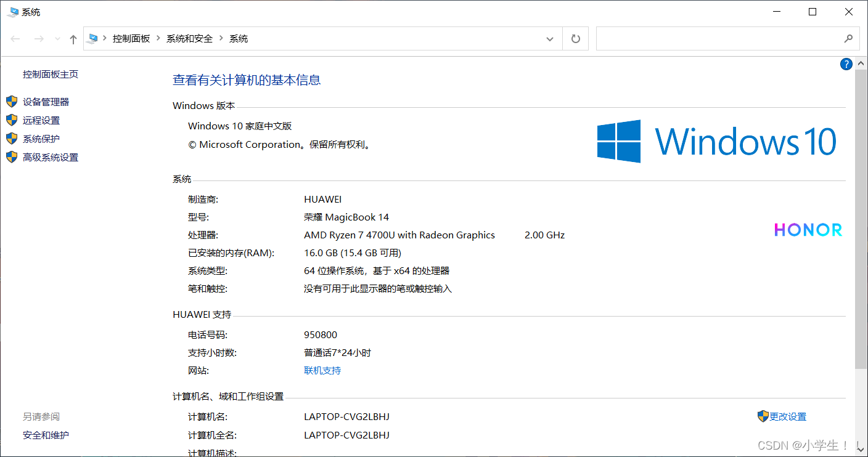868x457 pixels.
Task: Open address bar history dropdown
Action: (x=550, y=39)
